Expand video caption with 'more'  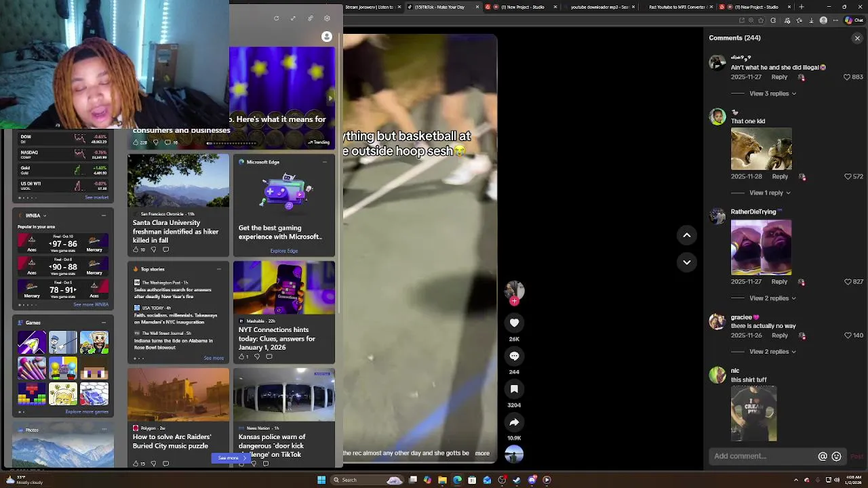(x=482, y=453)
